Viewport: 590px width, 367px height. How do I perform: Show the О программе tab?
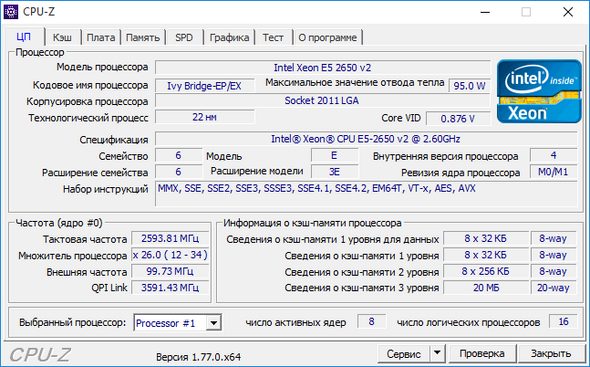point(328,38)
